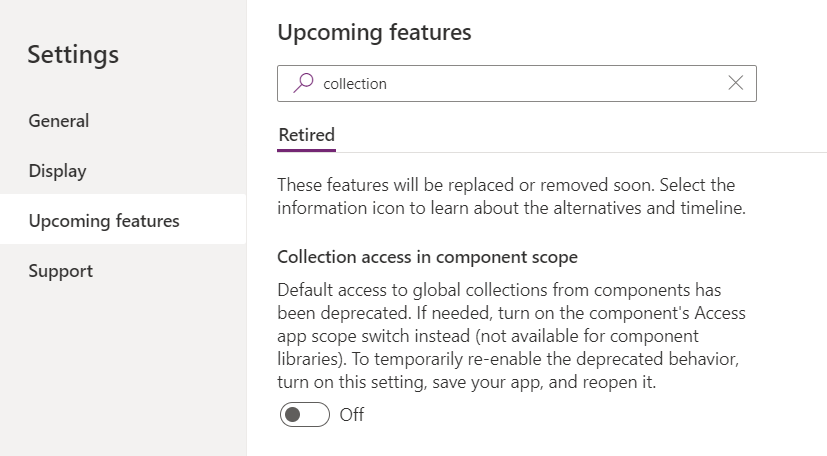Go to the Display settings section
The height and width of the screenshot is (456, 827).
pyautogui.click(x=58, y=171)
